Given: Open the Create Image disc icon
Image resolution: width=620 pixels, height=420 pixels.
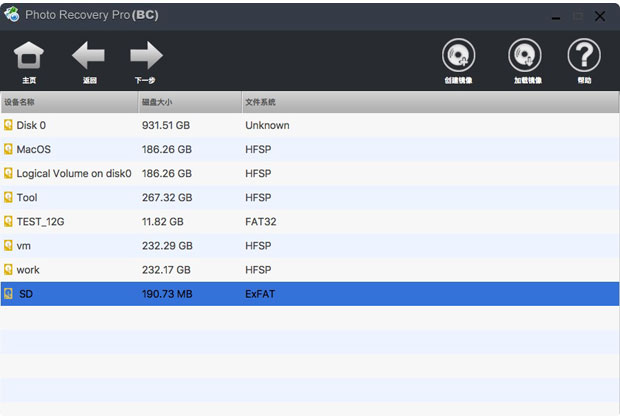Looking at the screenshot, I should [x=459, y=55].
